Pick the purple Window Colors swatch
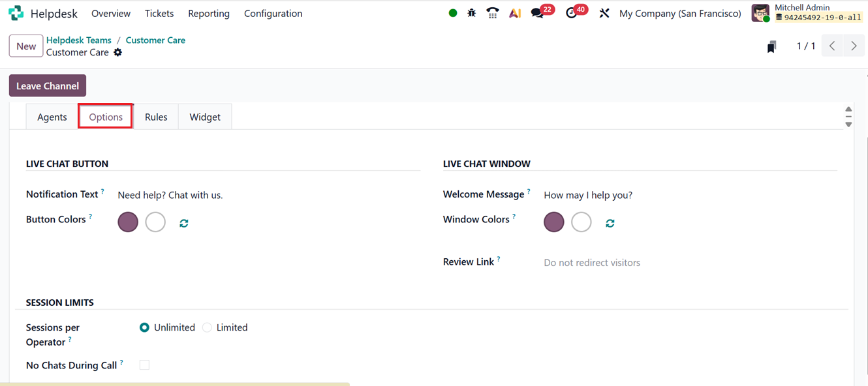 point(554,222)
